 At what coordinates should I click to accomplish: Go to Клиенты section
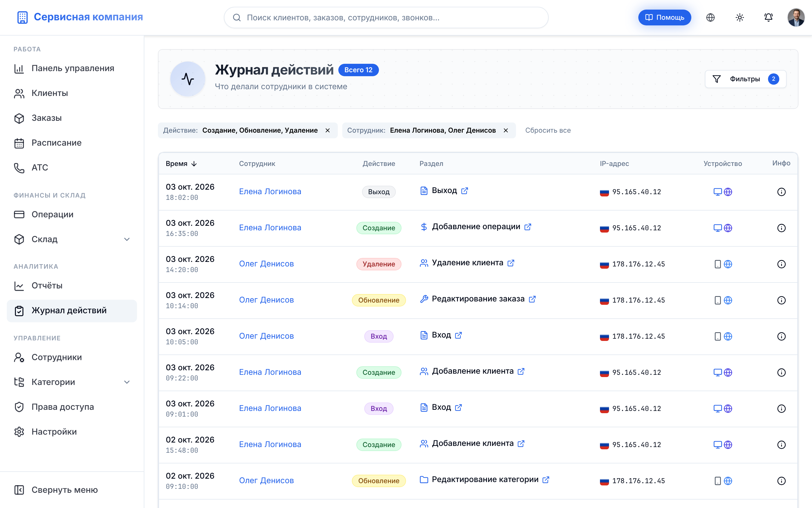click(72, 93)
